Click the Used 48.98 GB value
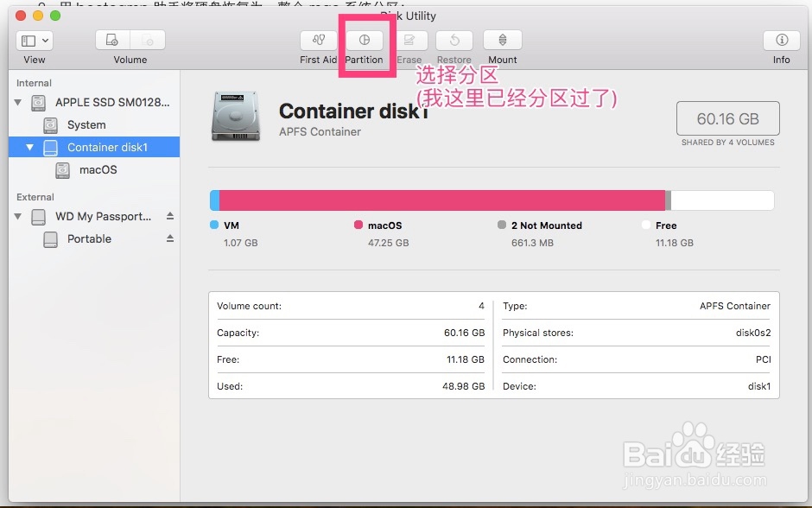Screen dimensions: 812x508 (x=464, y=386)
